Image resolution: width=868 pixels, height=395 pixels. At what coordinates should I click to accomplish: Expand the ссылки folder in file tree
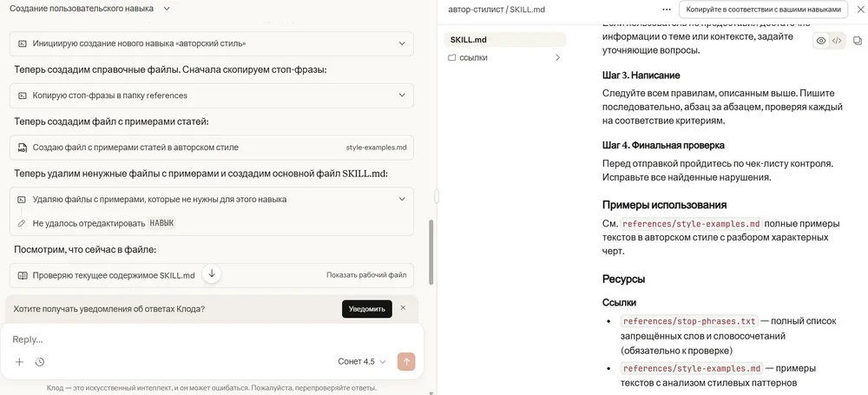[x=557, y=58]
